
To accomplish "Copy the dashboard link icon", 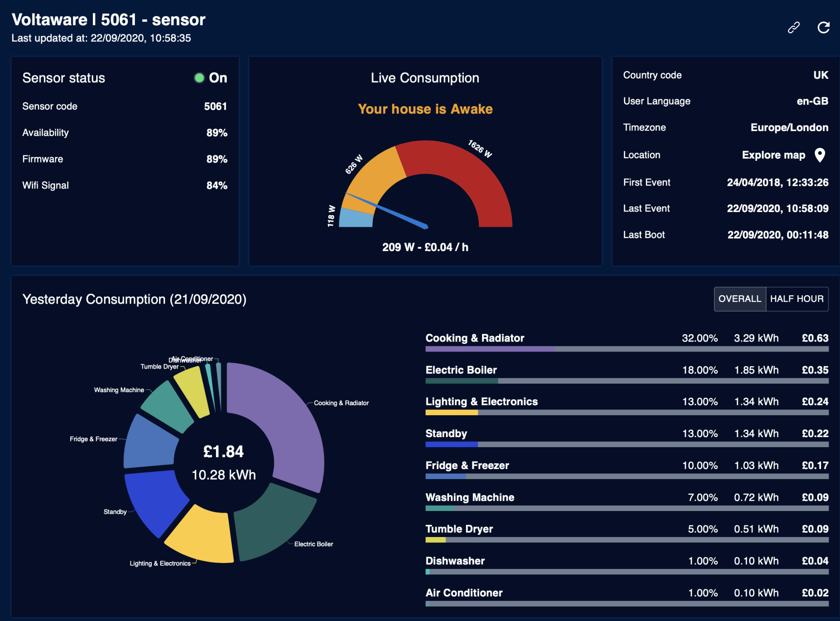I will click(x=793, y=28).
